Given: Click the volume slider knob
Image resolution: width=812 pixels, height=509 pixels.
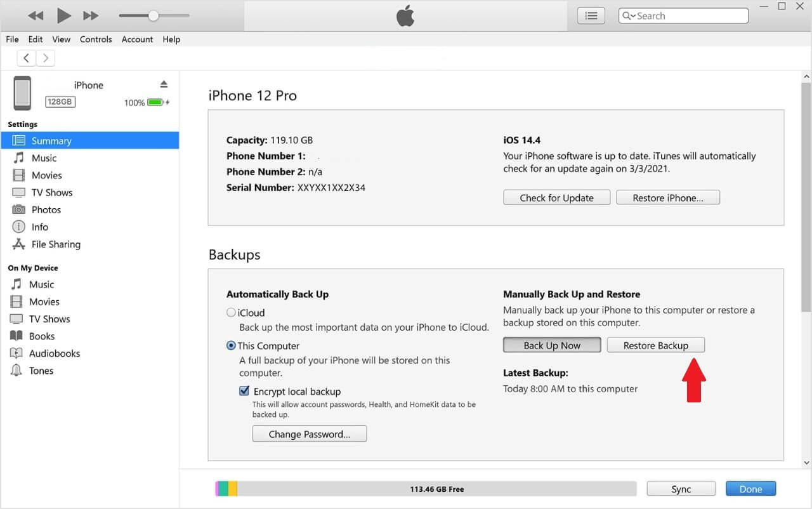Looking at the screenshot, I should pos(153,15).
